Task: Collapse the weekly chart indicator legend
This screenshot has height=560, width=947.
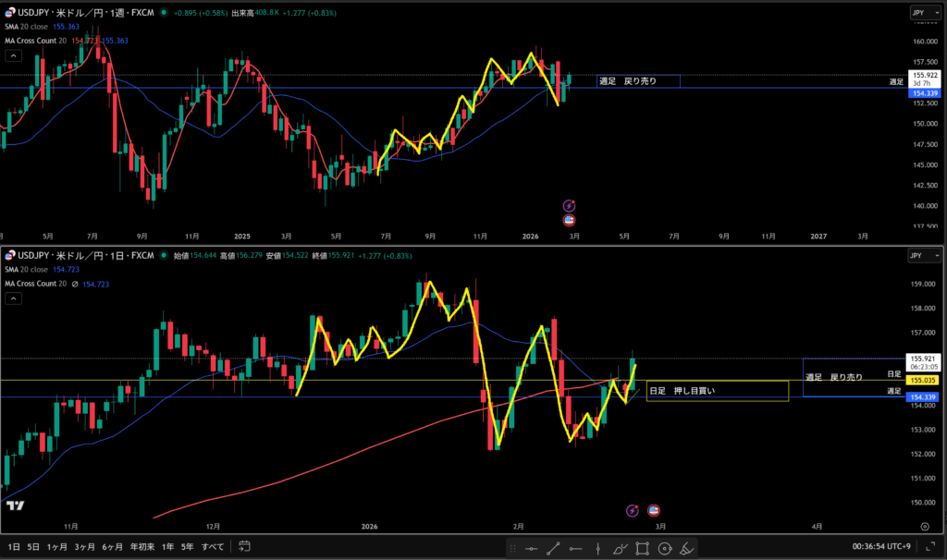Action: click(14, 55)
